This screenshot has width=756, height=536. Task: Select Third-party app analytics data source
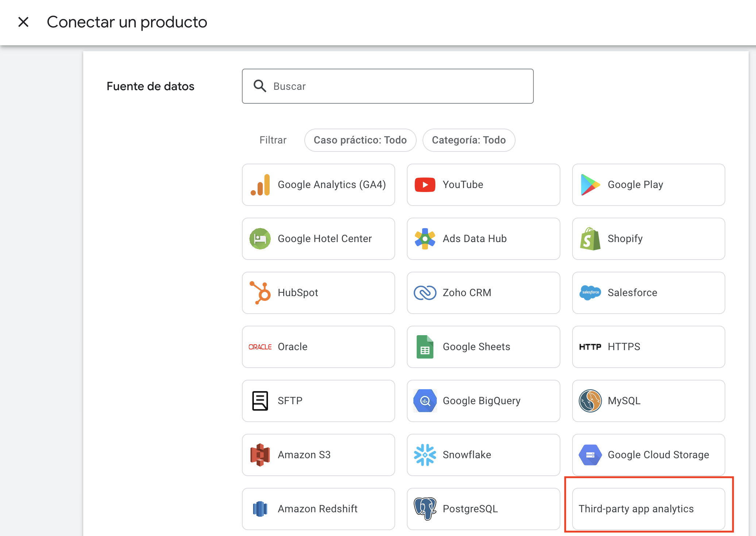(648, 509)
